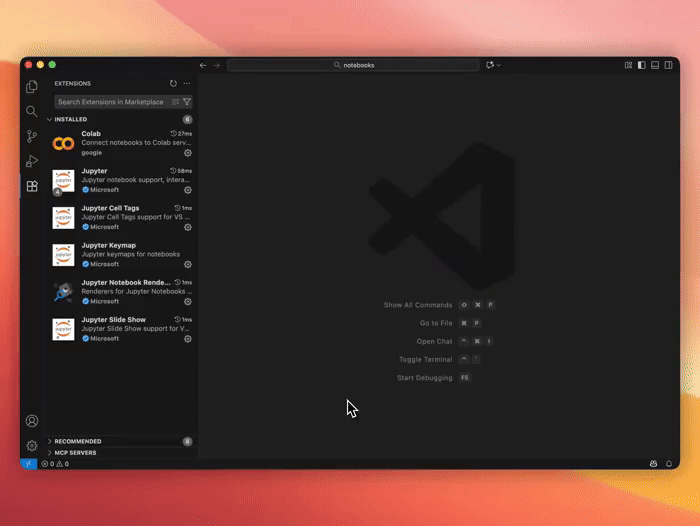Click the installed extensions count badge

pyautogui.click(x=188, y=119)
